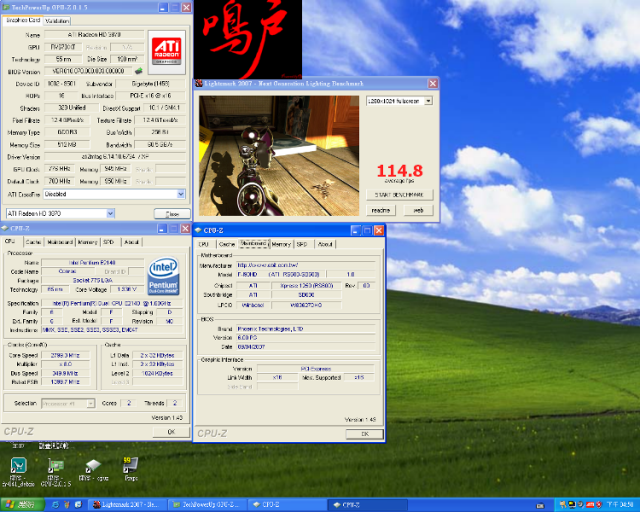Open the teal shopping-cart desktop shortcut

tap(18, 465)
